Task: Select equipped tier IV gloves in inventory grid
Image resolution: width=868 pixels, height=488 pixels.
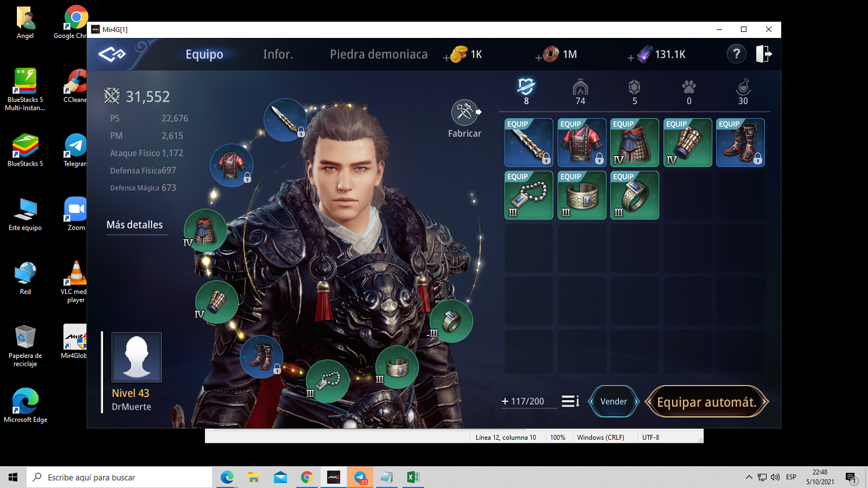Action: coord(688,142)
